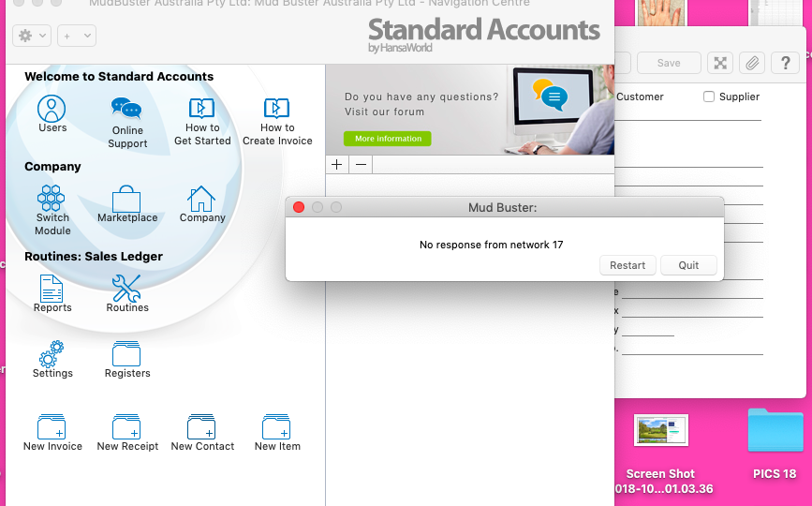
Task: Open the Reports icon
Action: [x=52, y=288]
